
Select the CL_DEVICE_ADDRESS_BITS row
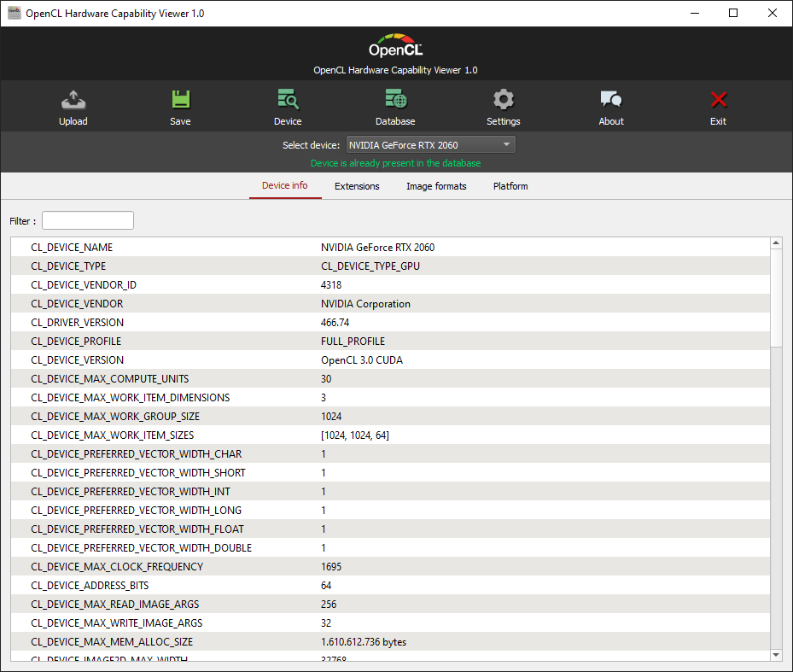tap(390, 586)
